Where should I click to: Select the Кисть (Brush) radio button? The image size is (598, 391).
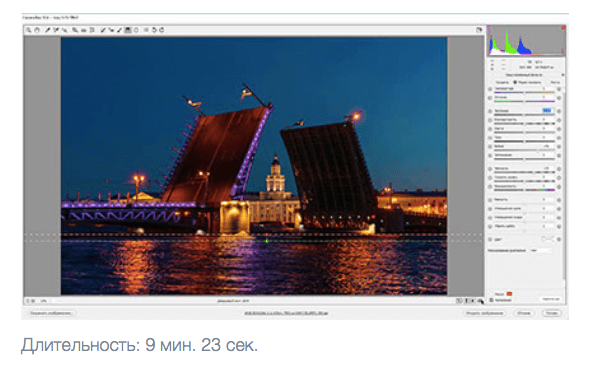coord(548,82)
